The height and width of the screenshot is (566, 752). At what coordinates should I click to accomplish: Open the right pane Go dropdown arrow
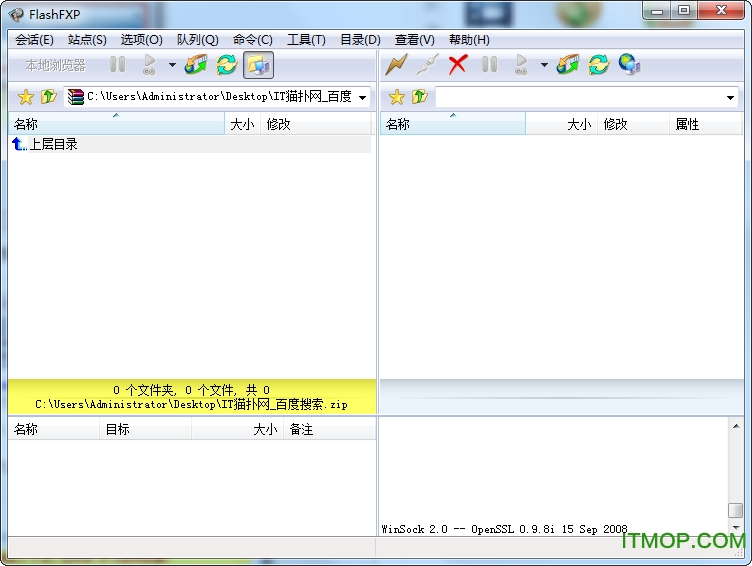tap(544, 65)
